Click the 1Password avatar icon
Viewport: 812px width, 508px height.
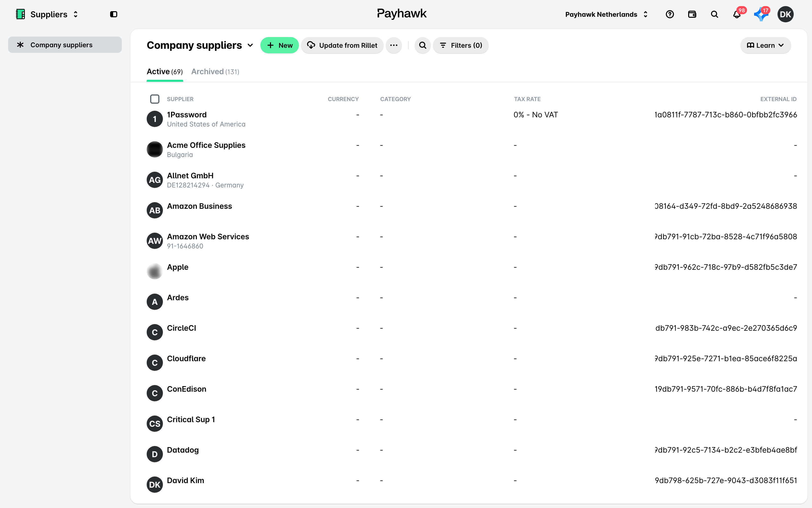pyautogui.click(x=155, y=119)
